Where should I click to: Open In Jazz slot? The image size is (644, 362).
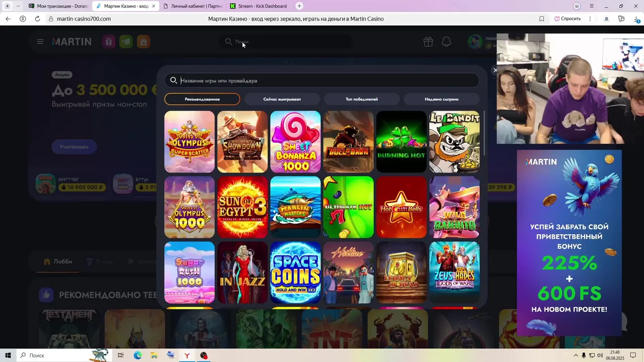pos(243,273)
